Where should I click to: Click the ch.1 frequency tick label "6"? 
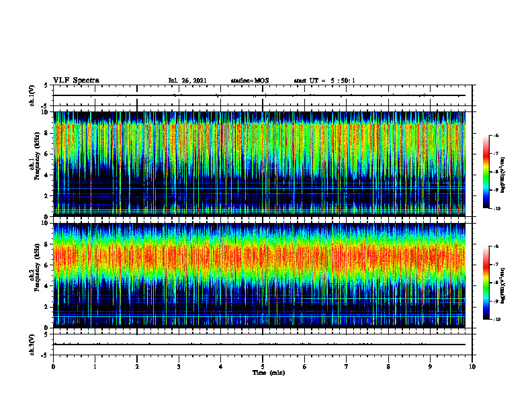(x=47, y=154)
